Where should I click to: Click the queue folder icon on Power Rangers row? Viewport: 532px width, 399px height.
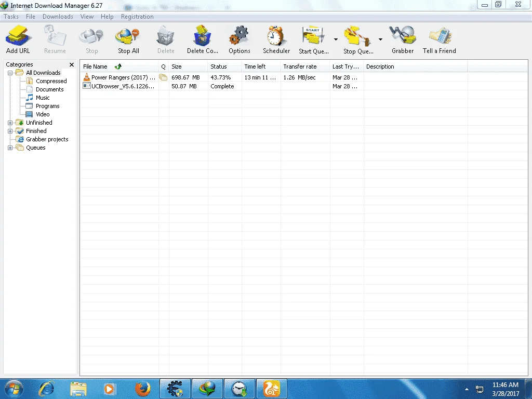[163, 77]
